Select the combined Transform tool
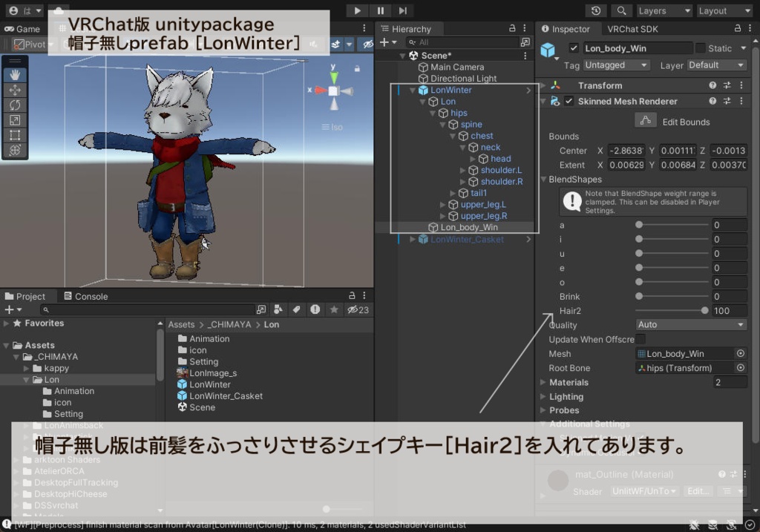 15,150
